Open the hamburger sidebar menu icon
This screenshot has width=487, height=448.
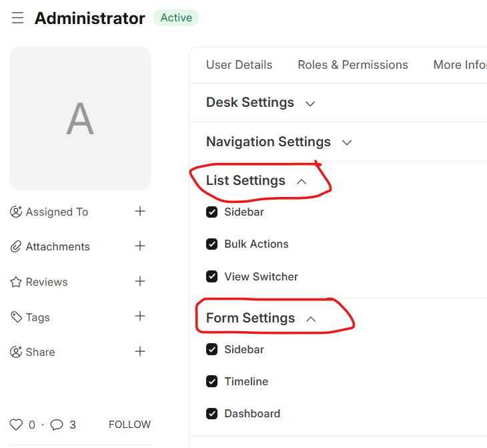pos(17,18)
